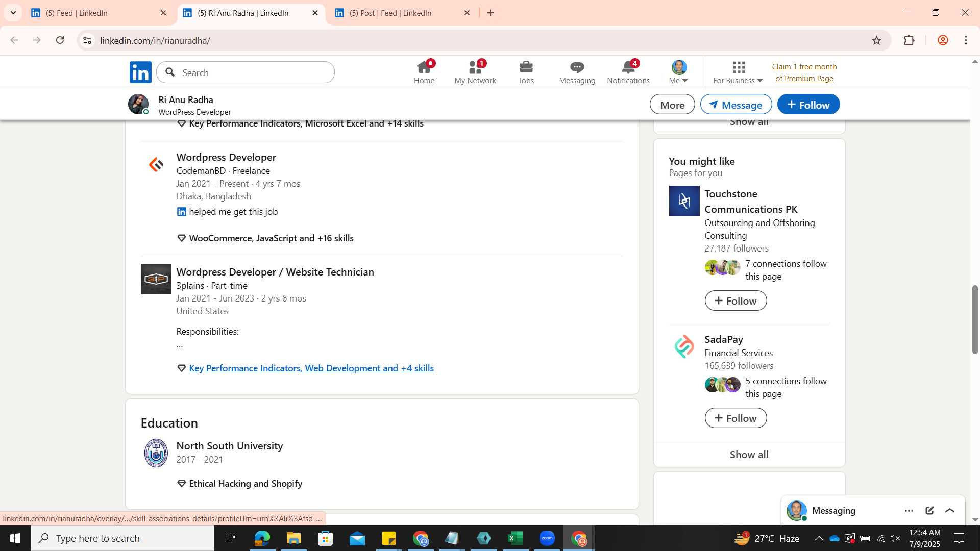Focus the LinkedIn search field
Image resolution: width=980 pixels, height=551 pixels.
tap(246, 72)
